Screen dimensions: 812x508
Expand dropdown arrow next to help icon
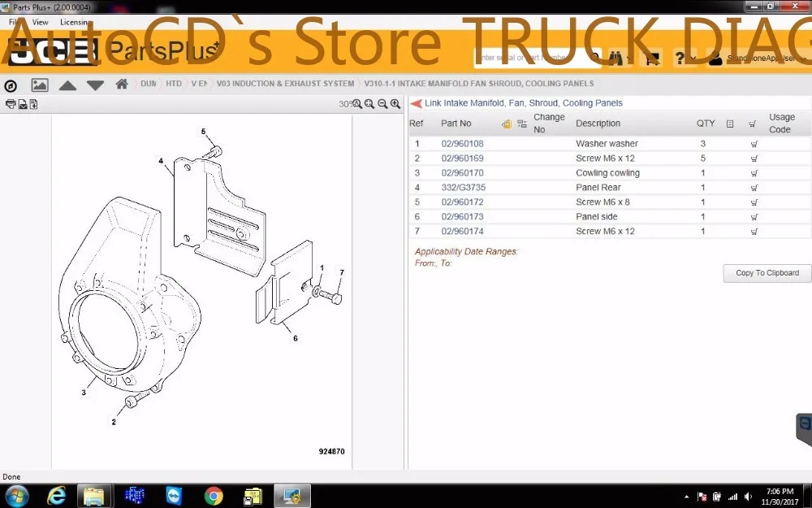(x=693, y=58)
